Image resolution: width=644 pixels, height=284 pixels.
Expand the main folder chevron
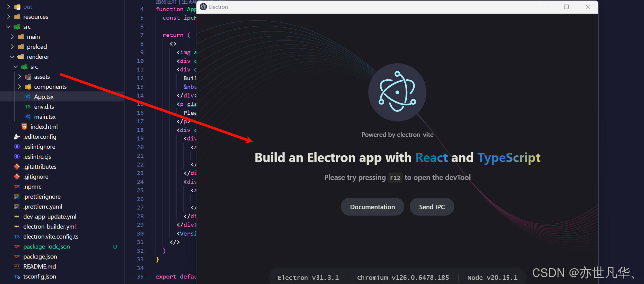[x=12, y=37]
